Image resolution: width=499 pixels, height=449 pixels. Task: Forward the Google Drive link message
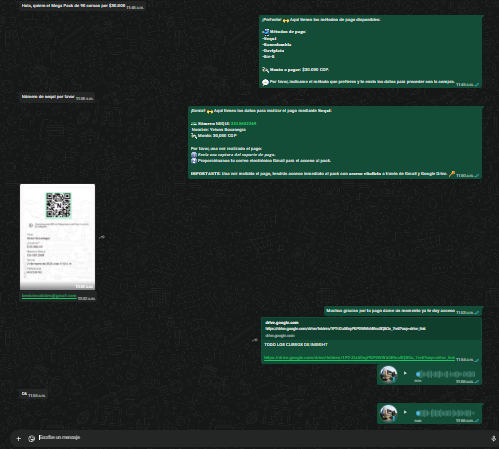pyautogui.click(x=255, y=340)
